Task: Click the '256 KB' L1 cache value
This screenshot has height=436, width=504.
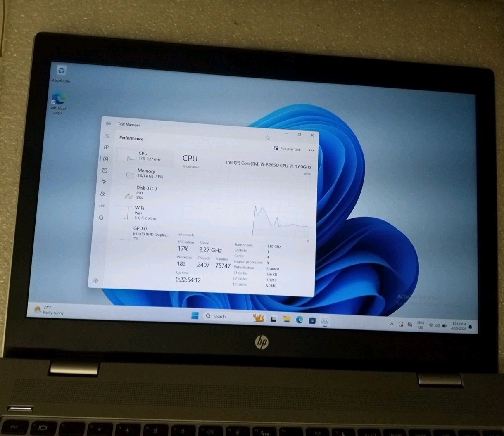Action: tap(271, 274)
